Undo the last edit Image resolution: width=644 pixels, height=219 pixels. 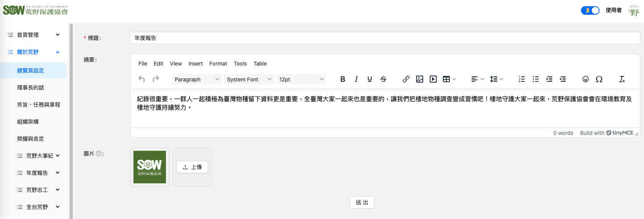[142, 79]
